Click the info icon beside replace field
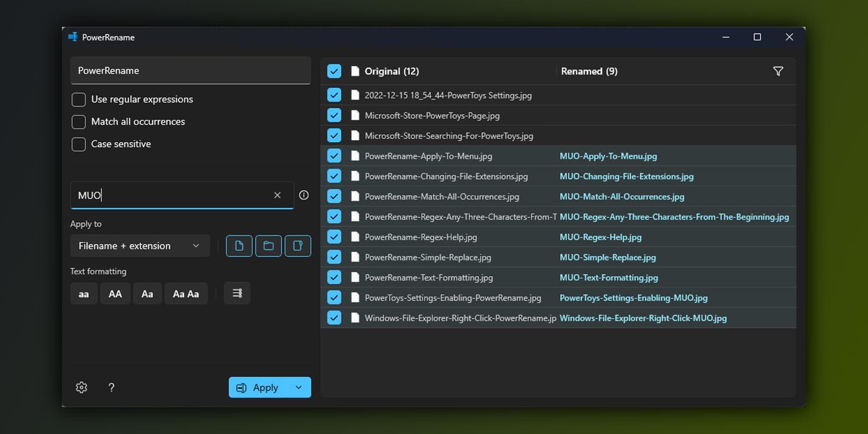Viewport: 868px width, 434px height. click(x=304, y=195)
